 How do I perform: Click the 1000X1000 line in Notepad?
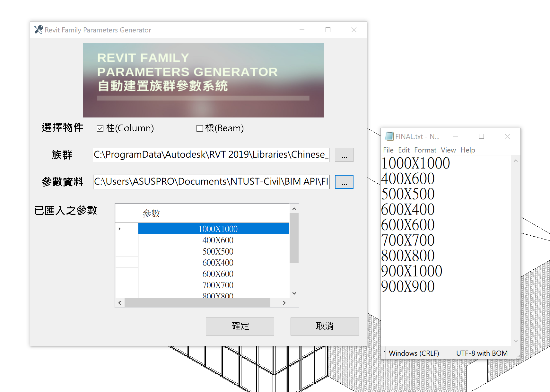pyautogui.click(x=415, y=163)
